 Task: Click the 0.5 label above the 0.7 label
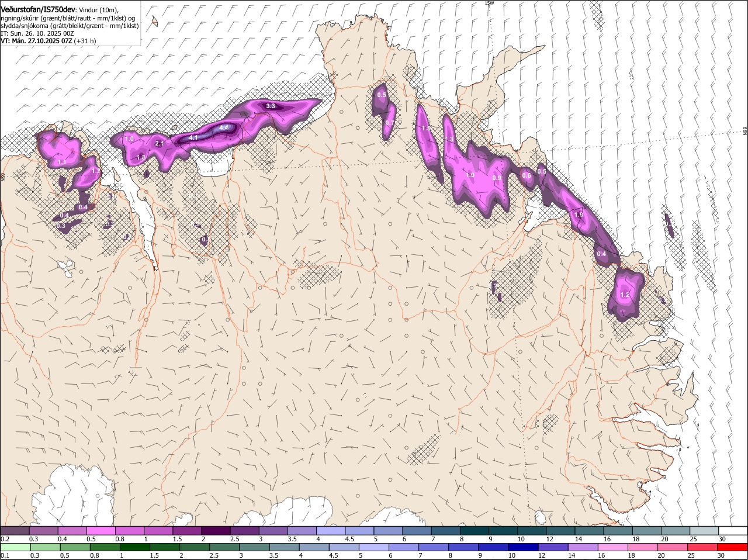tap(382, 95)
